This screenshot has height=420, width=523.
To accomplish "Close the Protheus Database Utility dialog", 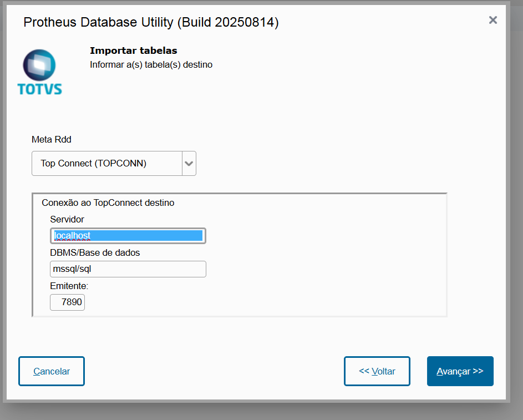I will pyautogui.click(x=492, y=20).
